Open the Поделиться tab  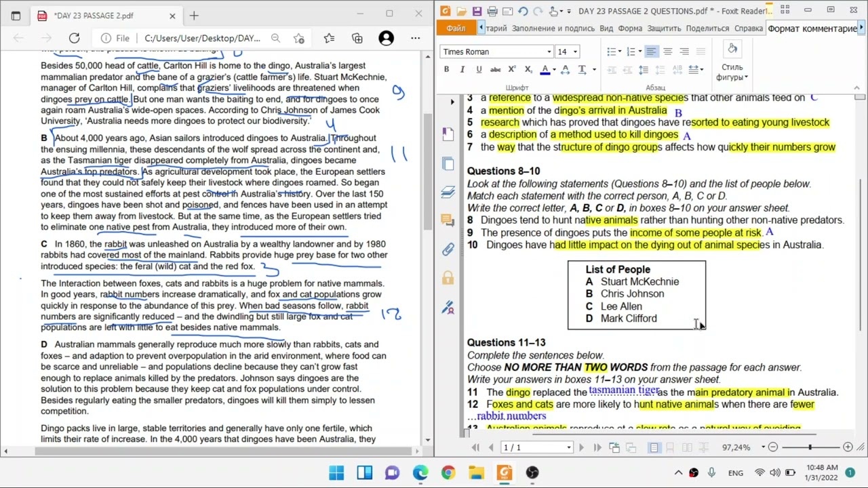tap(707, 28)
